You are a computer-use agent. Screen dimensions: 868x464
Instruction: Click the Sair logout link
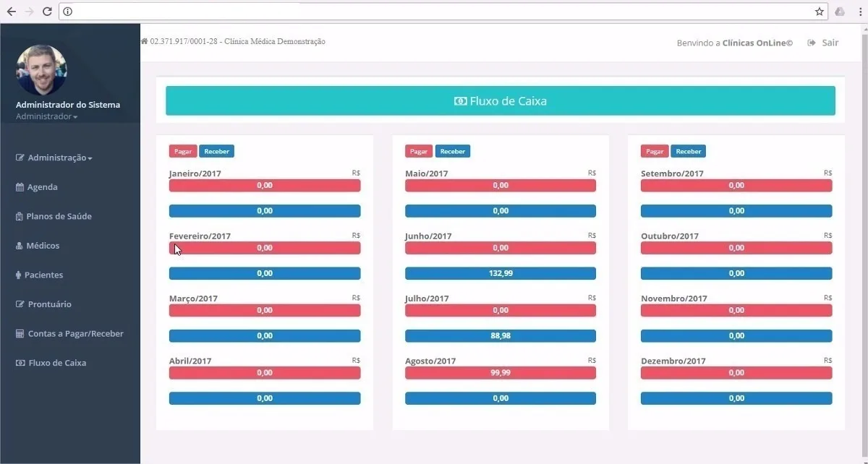pyautogui.click(x=823, y=43)
